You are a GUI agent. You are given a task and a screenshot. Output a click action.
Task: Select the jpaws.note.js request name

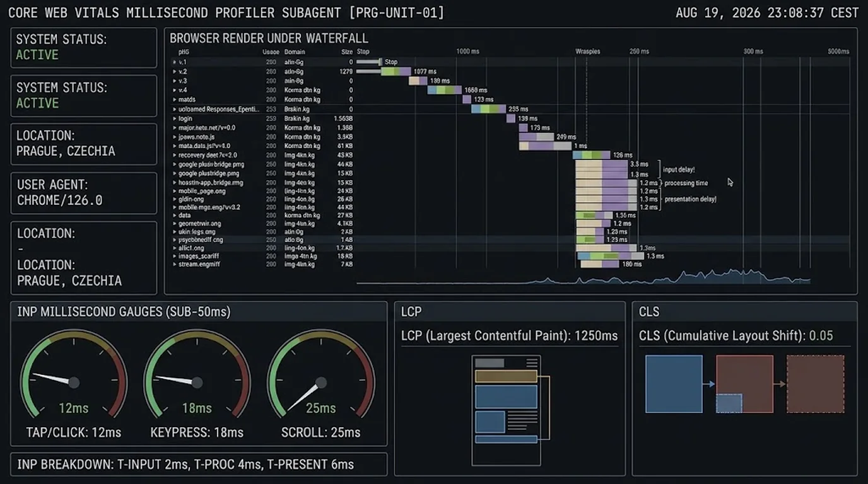[197, 137]
